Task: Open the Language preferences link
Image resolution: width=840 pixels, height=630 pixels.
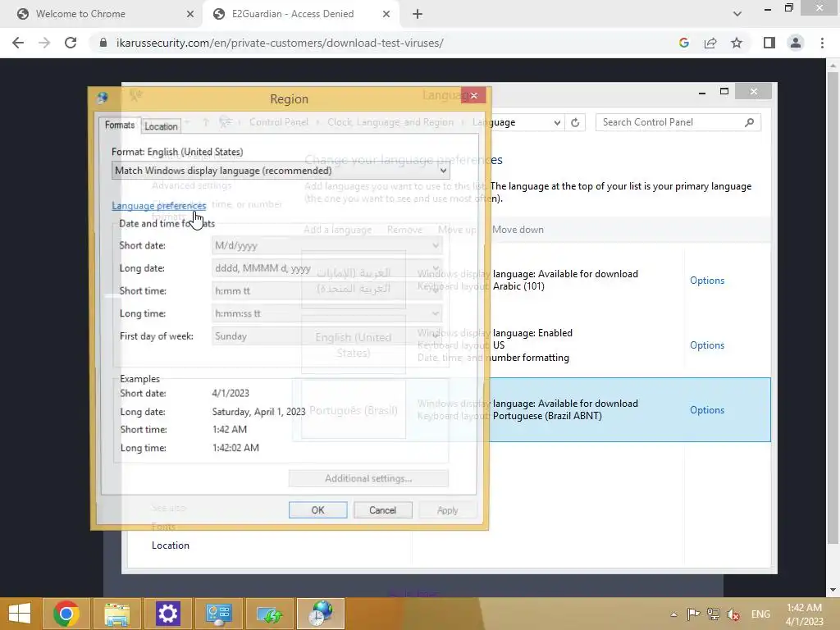Action: (158, 206)
